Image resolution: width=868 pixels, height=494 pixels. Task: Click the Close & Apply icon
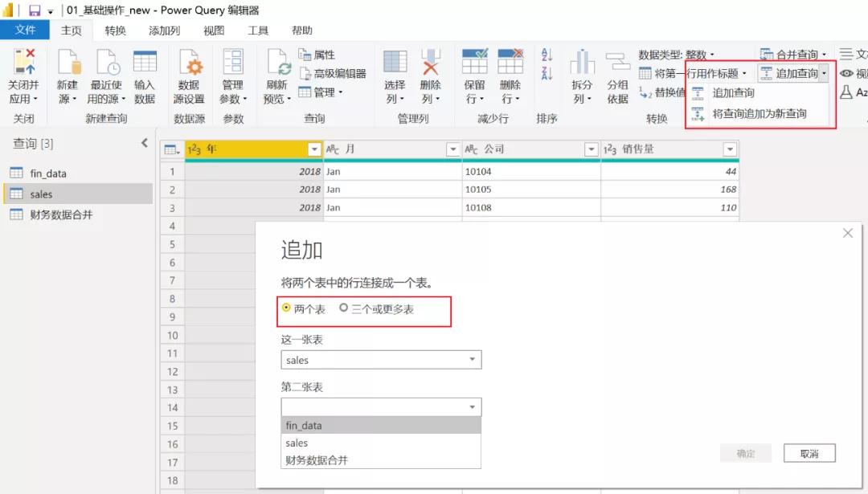pyautogui.click(x=24, y=61)
